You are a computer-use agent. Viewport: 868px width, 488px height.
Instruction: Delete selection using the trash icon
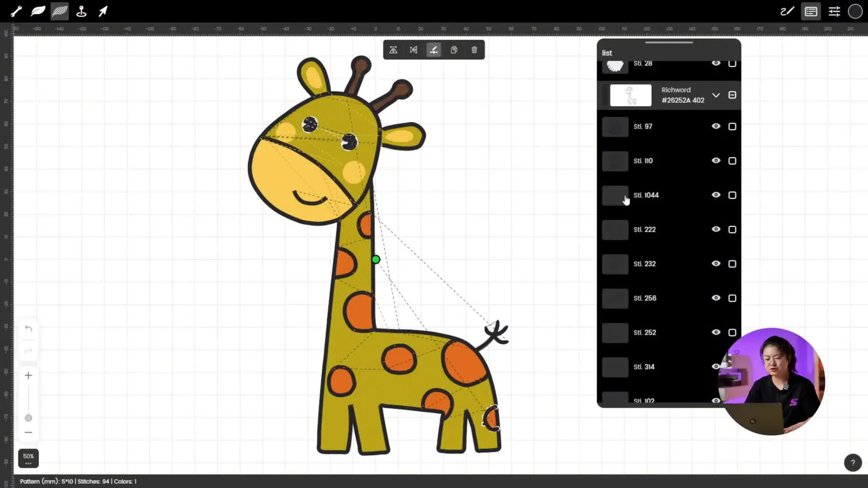click(x=474, y=49)
